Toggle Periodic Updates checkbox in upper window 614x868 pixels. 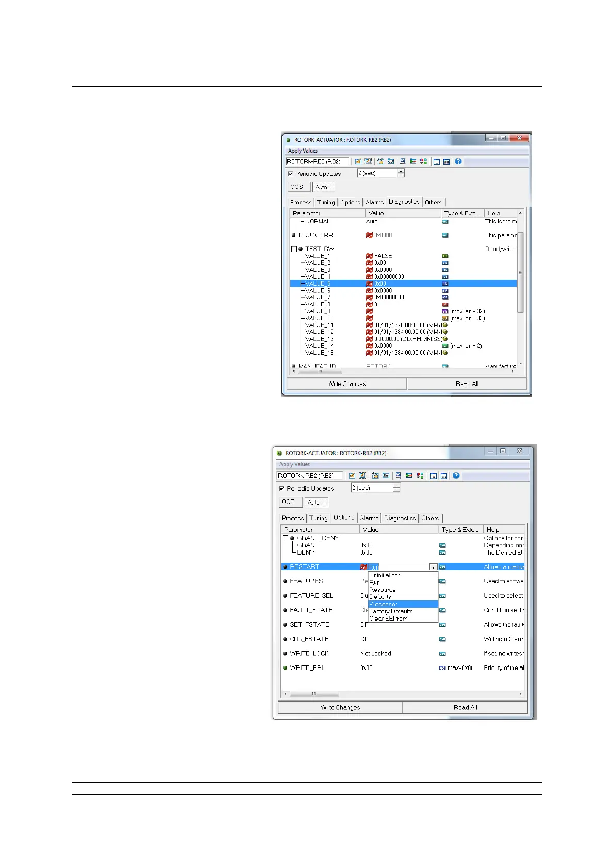point(290,174)
